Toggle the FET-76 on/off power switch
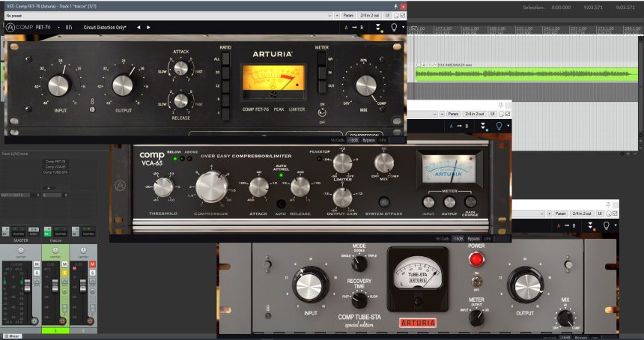This screenshot has height=340, width=644. coord(323,113)
